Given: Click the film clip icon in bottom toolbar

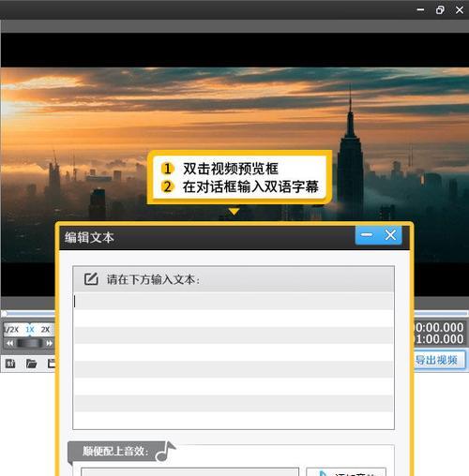Looking at the screenshot, I should tap(10, 364).
